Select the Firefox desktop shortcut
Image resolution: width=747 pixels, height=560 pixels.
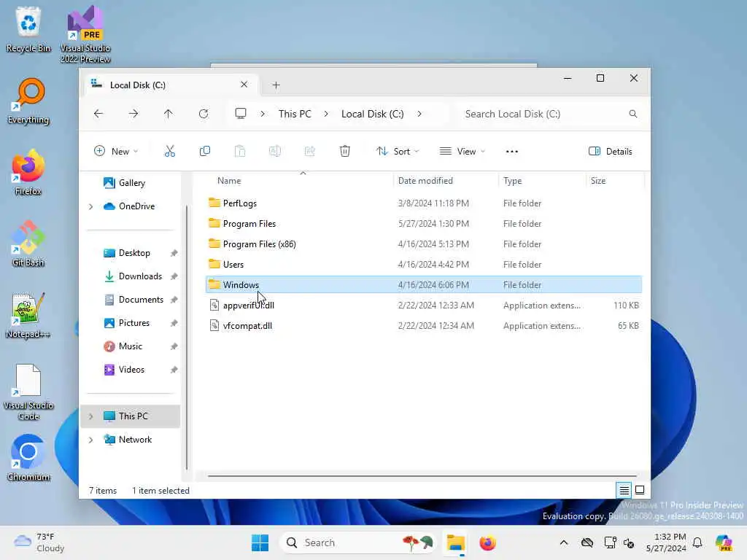28,173
